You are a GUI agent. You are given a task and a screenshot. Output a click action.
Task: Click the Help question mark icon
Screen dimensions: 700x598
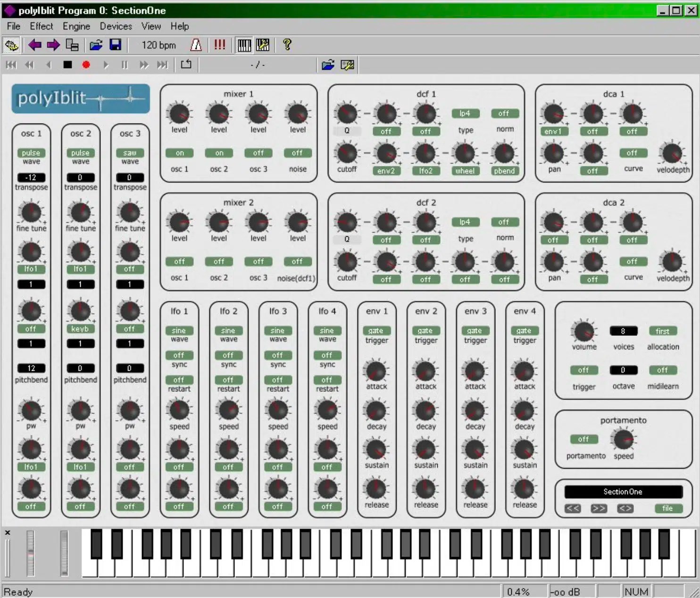286,45
